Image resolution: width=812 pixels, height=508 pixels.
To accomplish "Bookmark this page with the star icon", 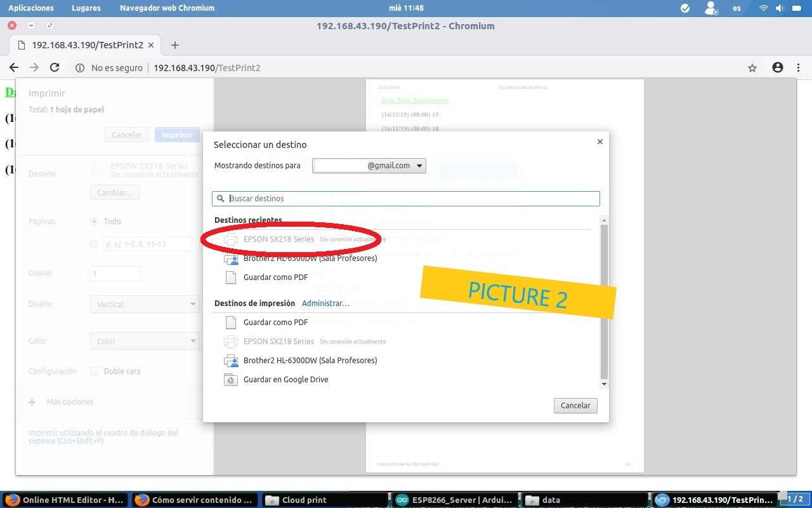I will (752, 68).
